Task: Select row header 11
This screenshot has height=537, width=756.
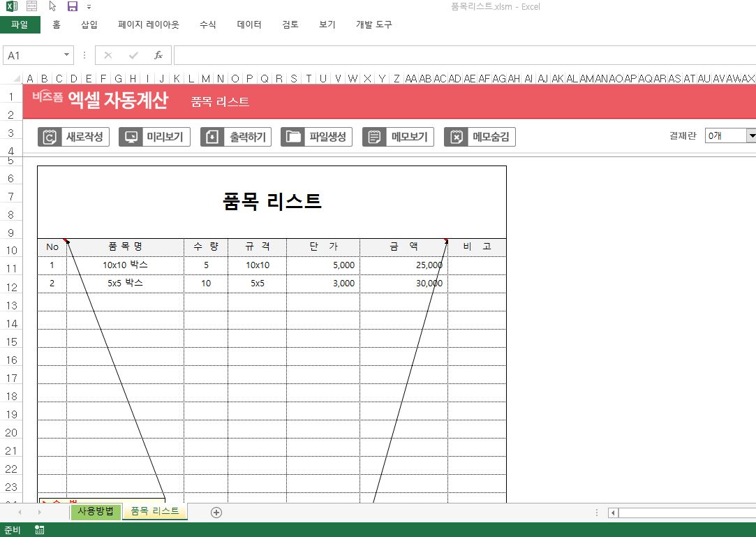Action: 11,269
